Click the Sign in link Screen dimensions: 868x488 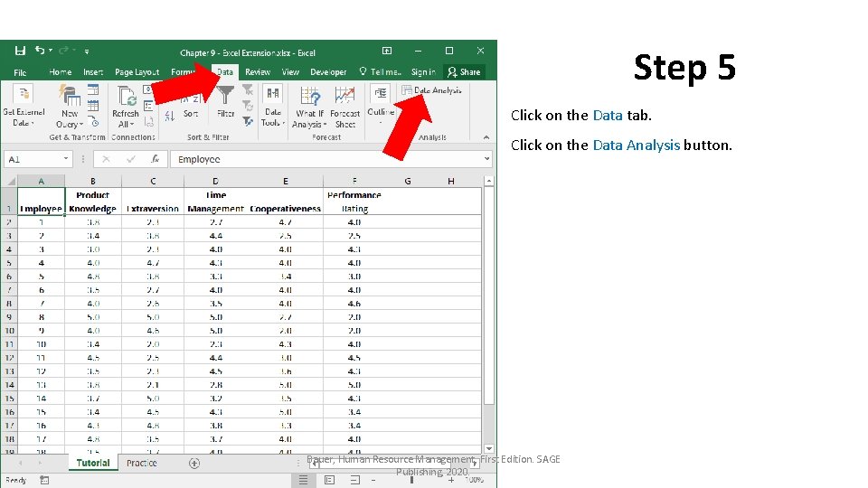423,72
